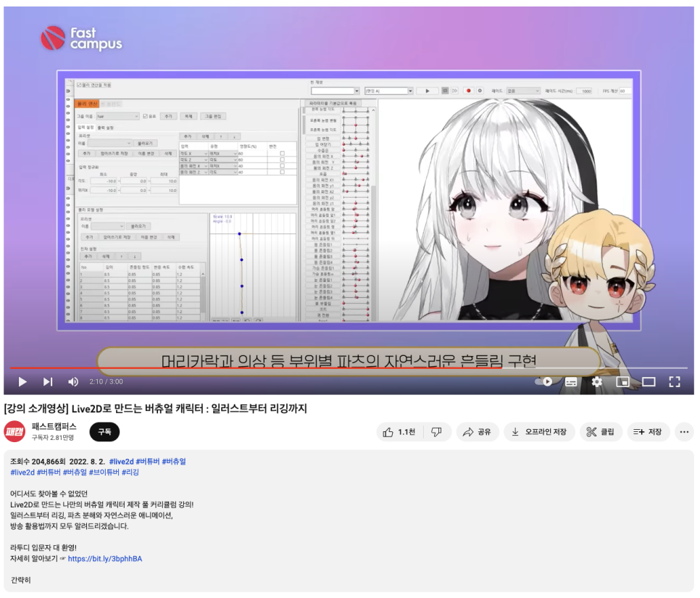Open the 패캠 channel avatar
This screenshot has width=700, height=598.
coord(14,432)
